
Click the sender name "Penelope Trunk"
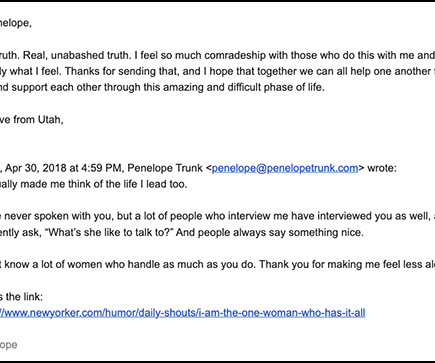(165, 168)
